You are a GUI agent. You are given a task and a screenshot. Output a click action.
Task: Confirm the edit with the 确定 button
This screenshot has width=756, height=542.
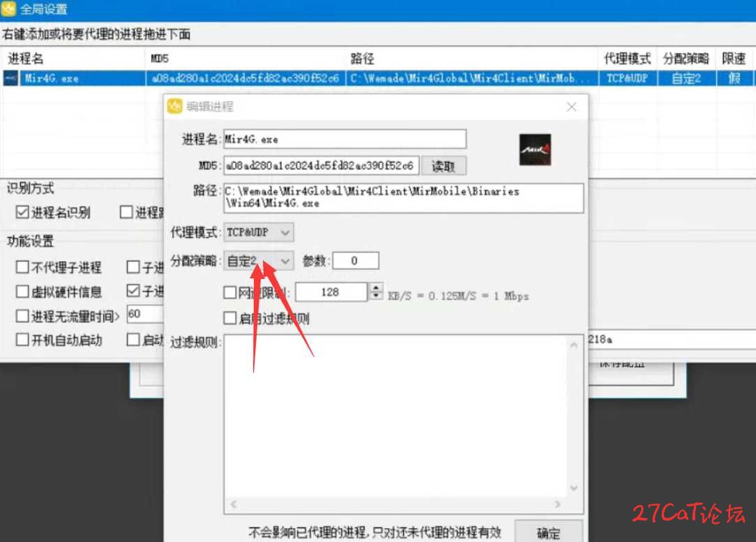pos(549,533)
